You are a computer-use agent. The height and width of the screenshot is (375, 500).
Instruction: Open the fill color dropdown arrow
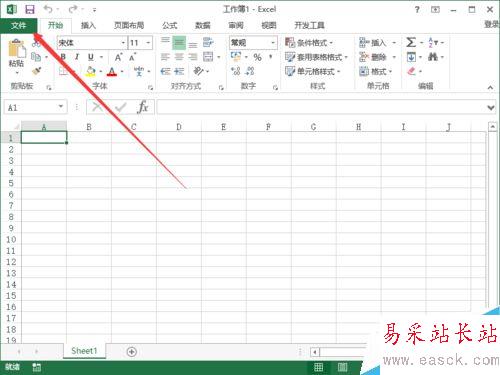tap(101, 71)
